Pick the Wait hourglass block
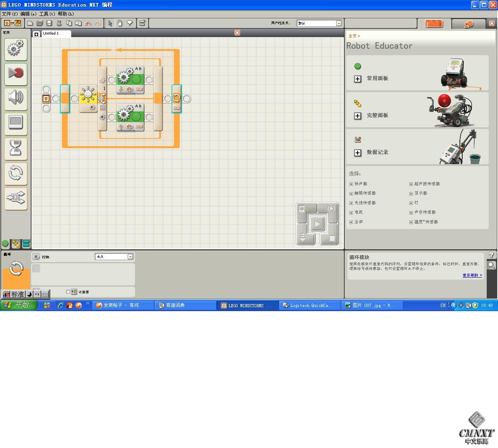 click(16, 149)
